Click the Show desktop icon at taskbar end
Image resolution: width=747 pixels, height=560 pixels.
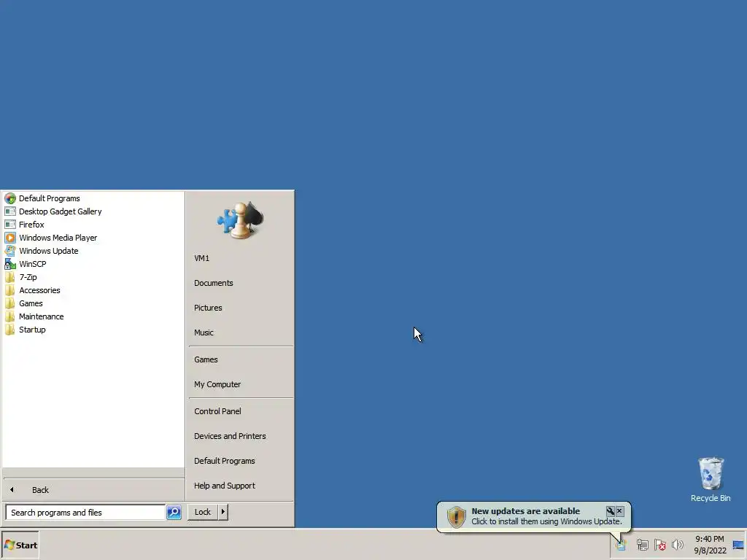coord(738,545)
